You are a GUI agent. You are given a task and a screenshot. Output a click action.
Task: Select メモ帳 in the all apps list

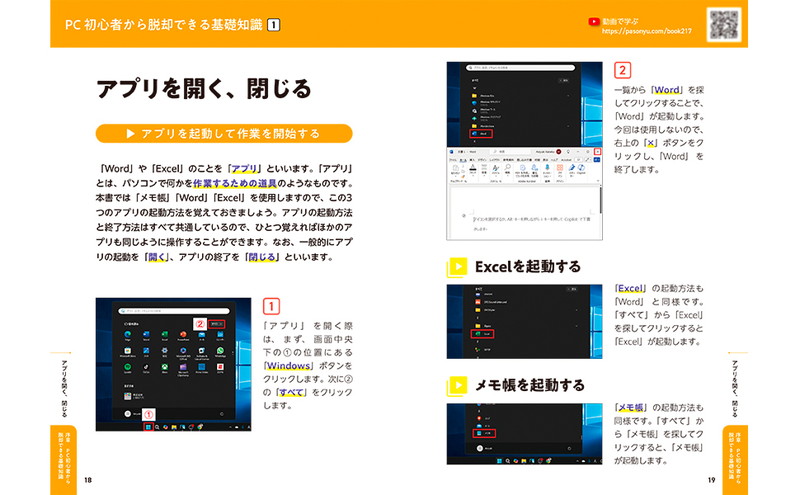482,434
